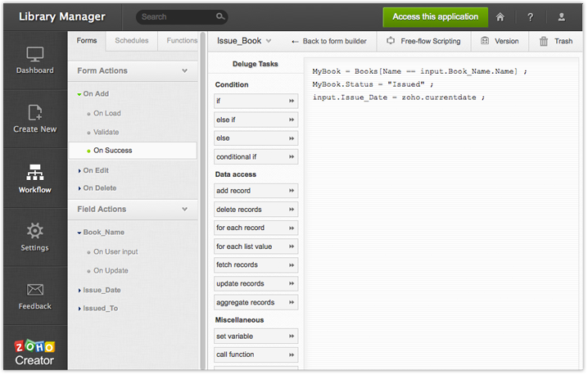Open the Issue_Book form dropdown
The width and height of the screenshot is (588, 375).
coord(245,41)
